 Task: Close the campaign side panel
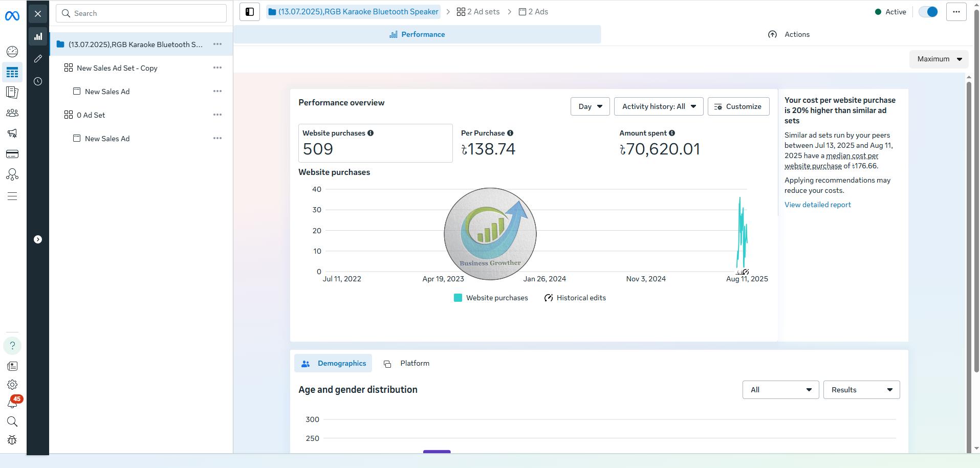(38, 14)
